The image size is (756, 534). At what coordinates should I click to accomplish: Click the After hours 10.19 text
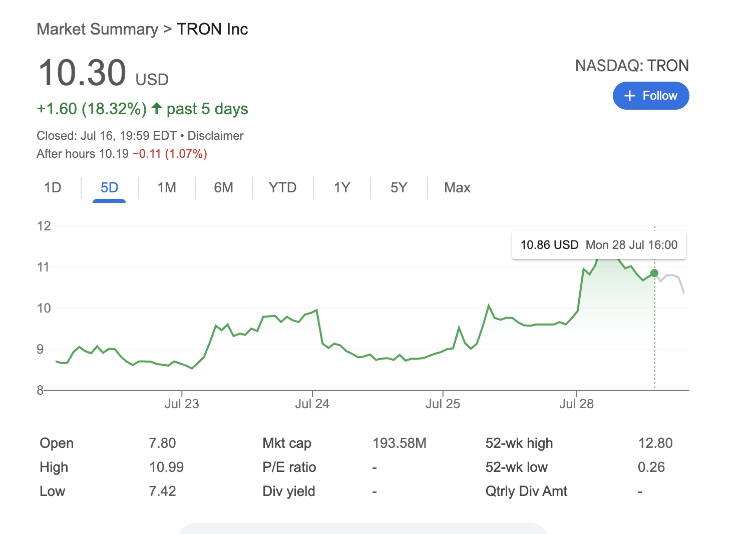[83, 154]
